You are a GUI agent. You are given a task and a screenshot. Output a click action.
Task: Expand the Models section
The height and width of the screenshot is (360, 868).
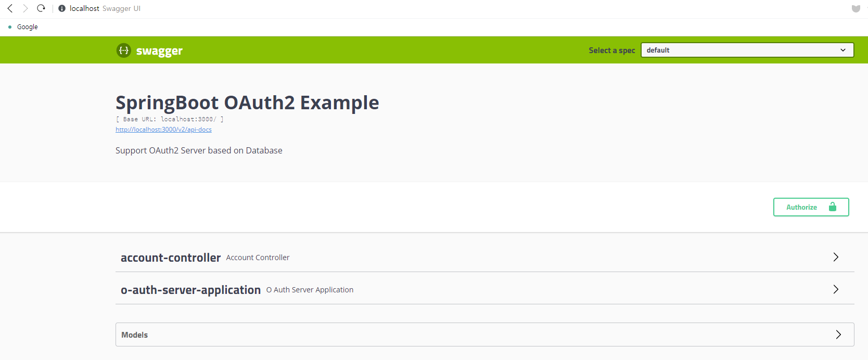[x=485, y=335]
